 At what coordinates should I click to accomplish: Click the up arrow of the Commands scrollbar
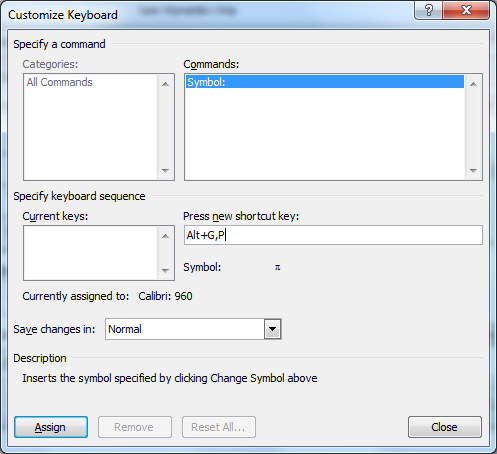coord(473,84)
